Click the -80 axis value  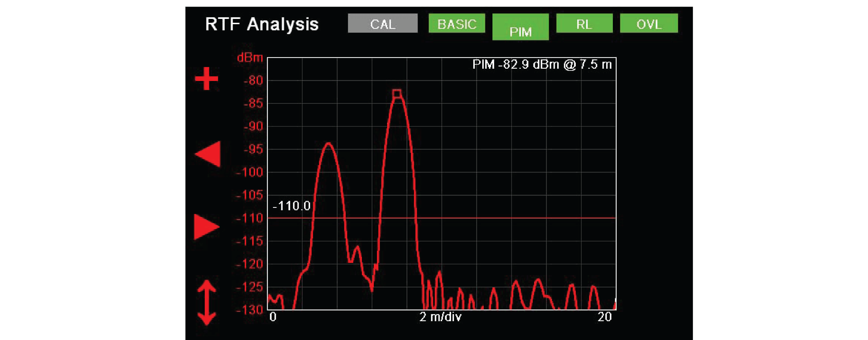coord(253,81)
